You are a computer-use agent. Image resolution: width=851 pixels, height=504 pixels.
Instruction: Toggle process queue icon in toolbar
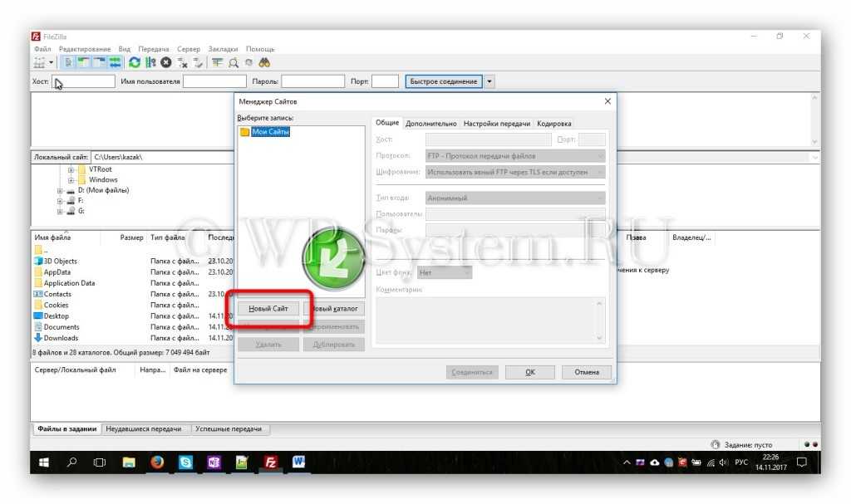point(150,62)
